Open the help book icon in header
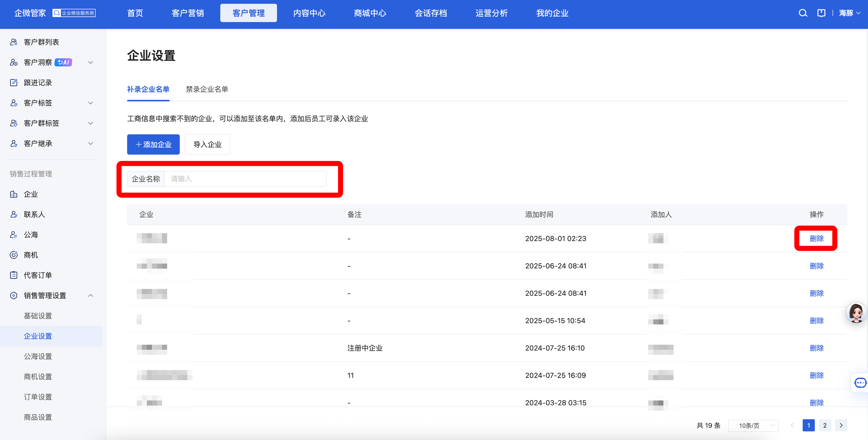868x440 pixels. pyautogui.click(x=821, y=13)
